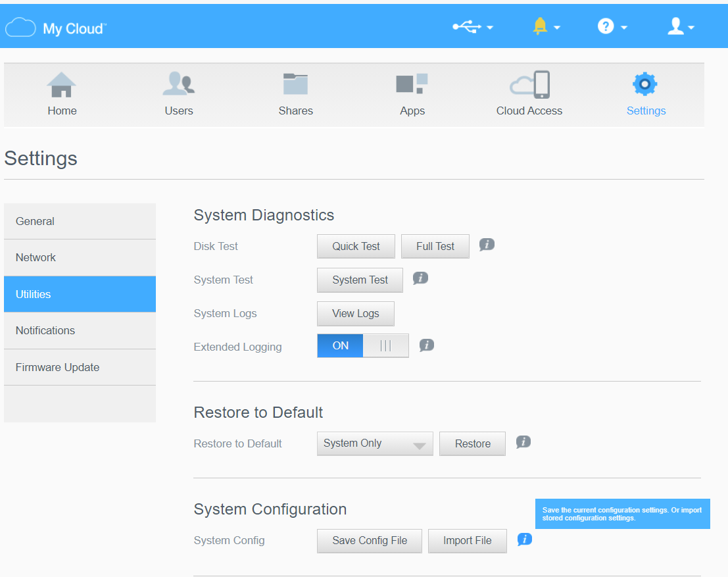Image resolution: width=728 pixels, height=577 pixels.
Task: Toggle the Extended Logging switch
Action: pos(363,345)
